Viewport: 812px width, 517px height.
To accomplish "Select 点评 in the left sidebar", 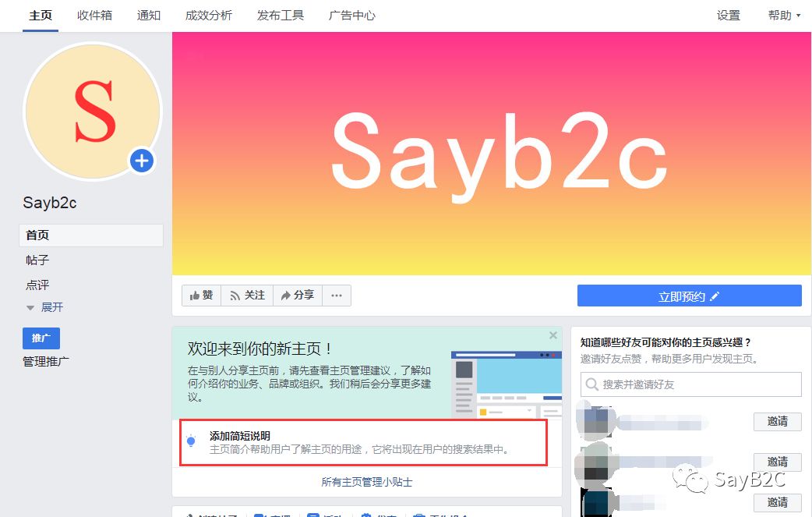I will pos(37,285).
